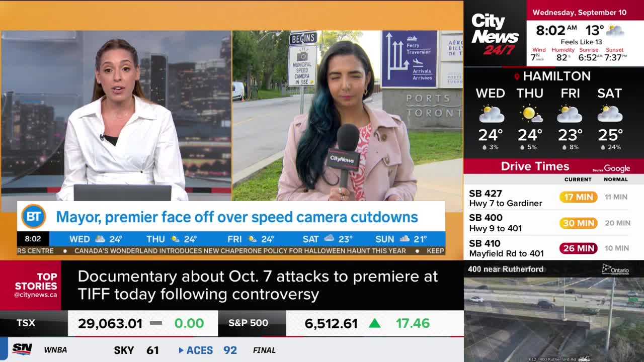Click the FINAL game status text

click(264, 350)
